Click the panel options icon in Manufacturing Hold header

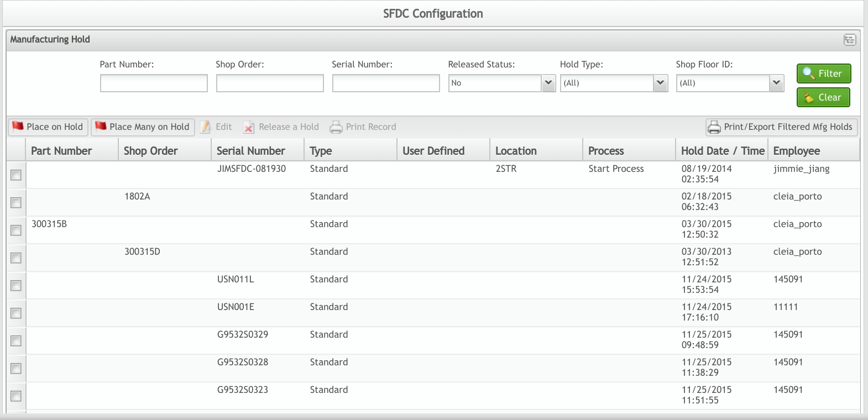849,40
